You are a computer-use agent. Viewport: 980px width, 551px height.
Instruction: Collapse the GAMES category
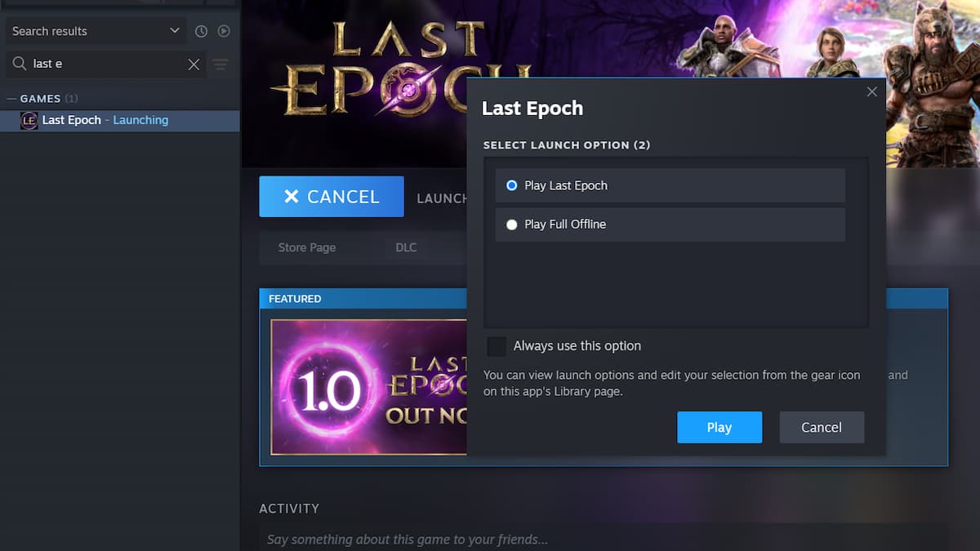pyautogui.click(x=11, y=99)
